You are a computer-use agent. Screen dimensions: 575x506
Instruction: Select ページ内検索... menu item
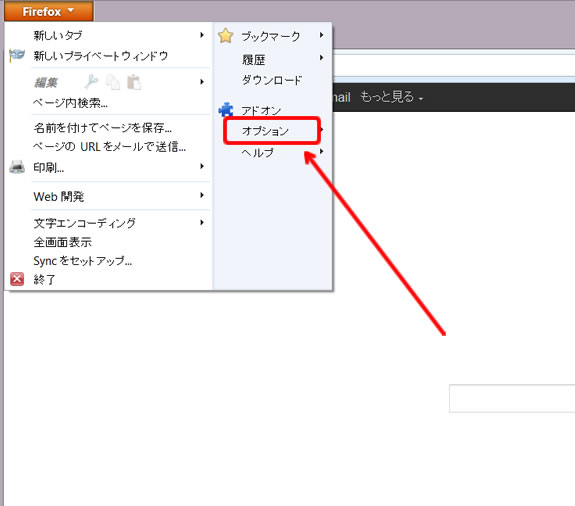point(70,103)
